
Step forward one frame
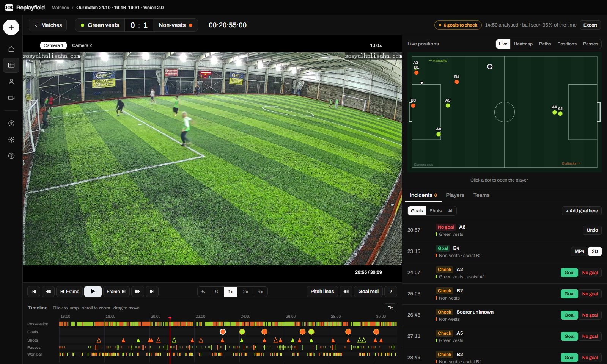[x=116, y=292]
